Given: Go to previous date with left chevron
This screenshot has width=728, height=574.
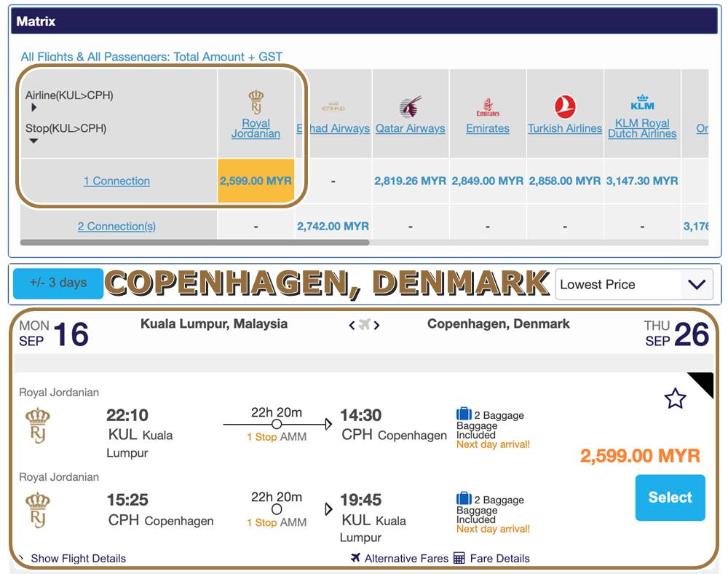Looking at the screenshot, I should click(352, 325).
